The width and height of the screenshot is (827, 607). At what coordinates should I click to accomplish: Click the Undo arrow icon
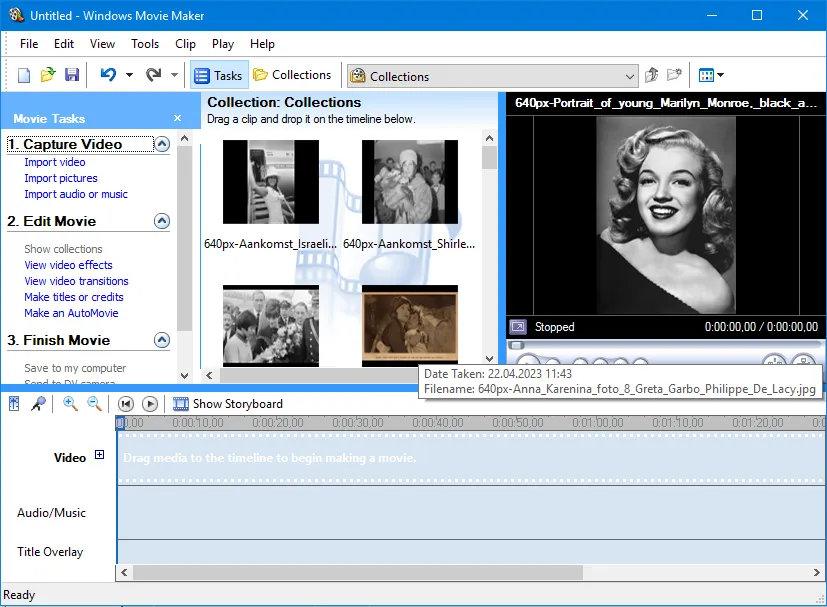coord(108,75)
